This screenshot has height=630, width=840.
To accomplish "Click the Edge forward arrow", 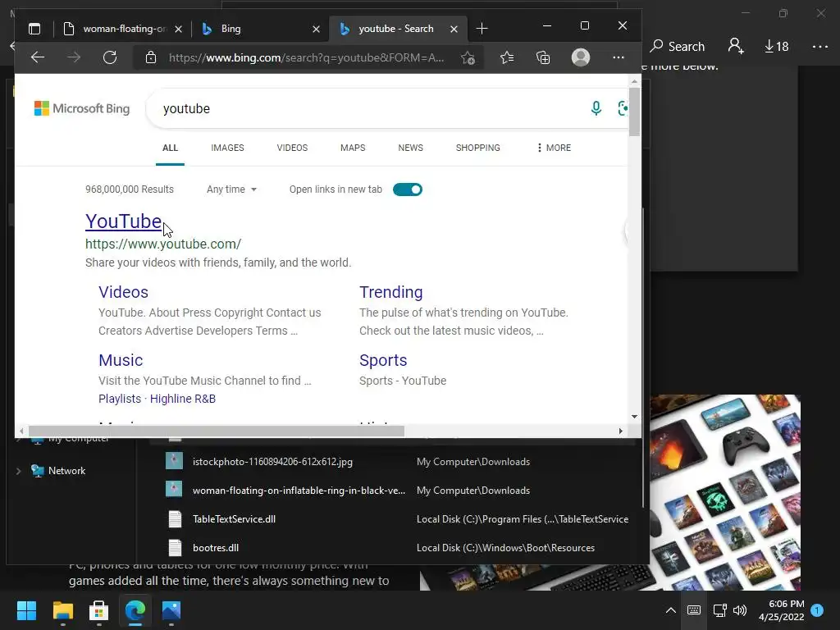I will [74, 57].
